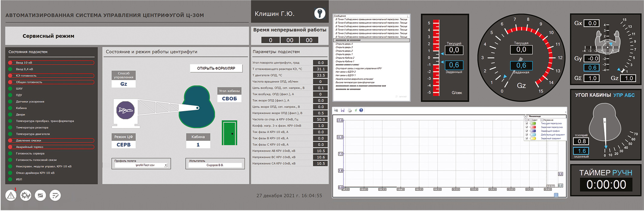Click the red Заданная перегрузка color swatch
Viewport: 644px width, 211px height.
click(533, 127)
